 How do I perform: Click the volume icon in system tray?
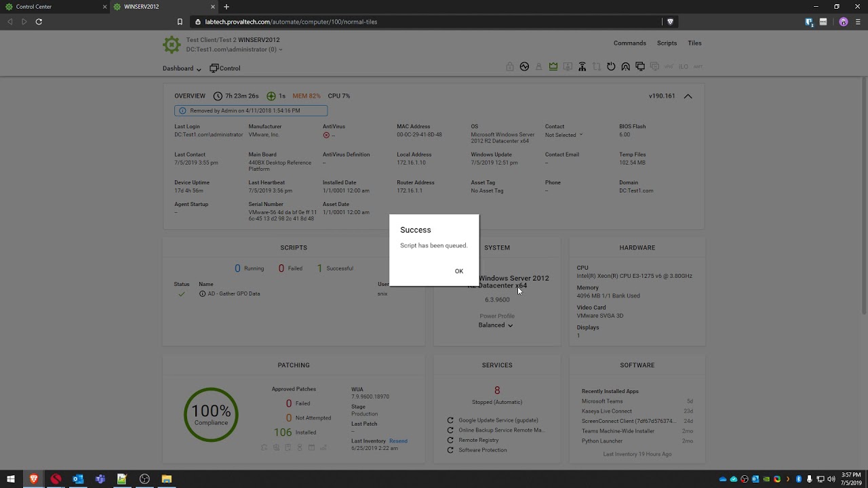831,479
